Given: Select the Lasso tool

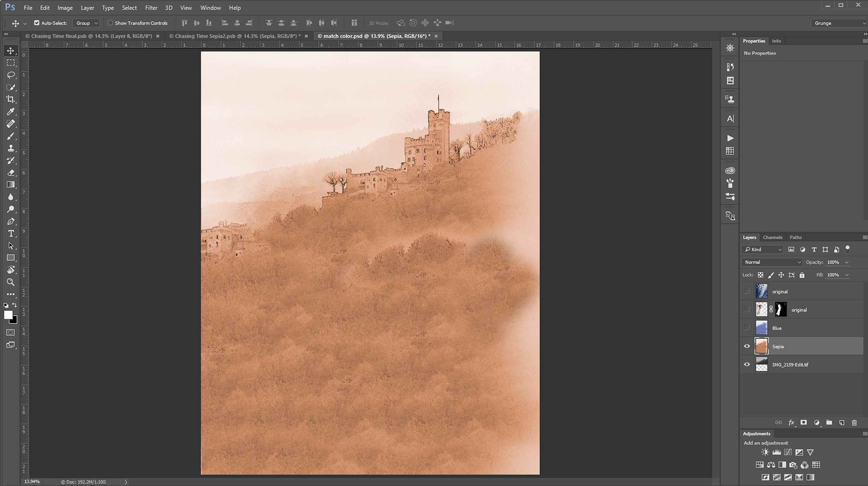Looking at the screenshot, I should pos(11,75).
